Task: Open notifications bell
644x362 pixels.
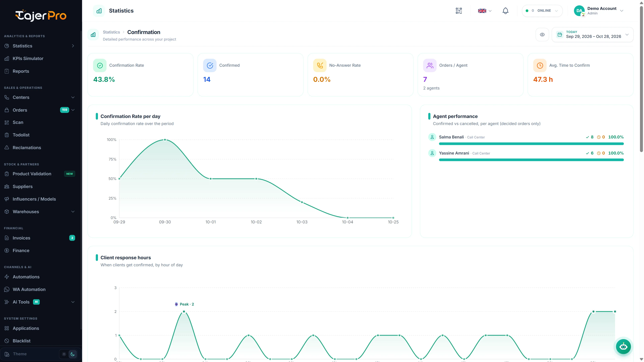Action: (x=505, y=11)
